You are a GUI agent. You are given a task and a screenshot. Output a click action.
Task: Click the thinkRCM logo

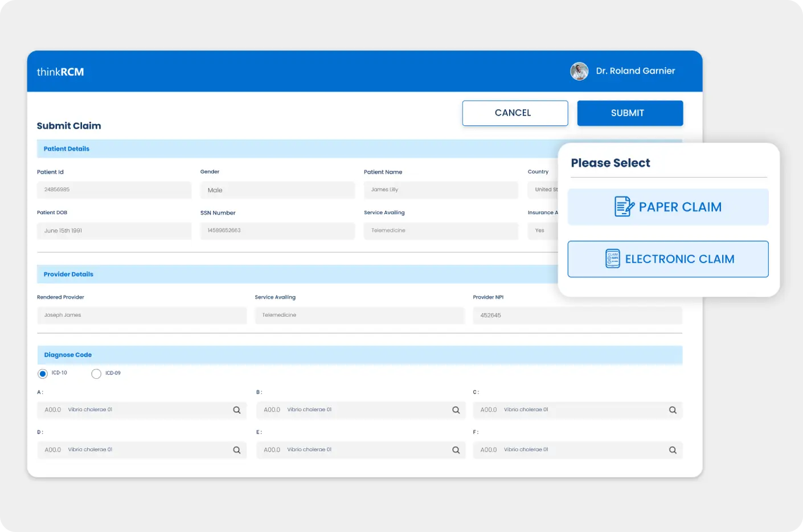[59, 71]
